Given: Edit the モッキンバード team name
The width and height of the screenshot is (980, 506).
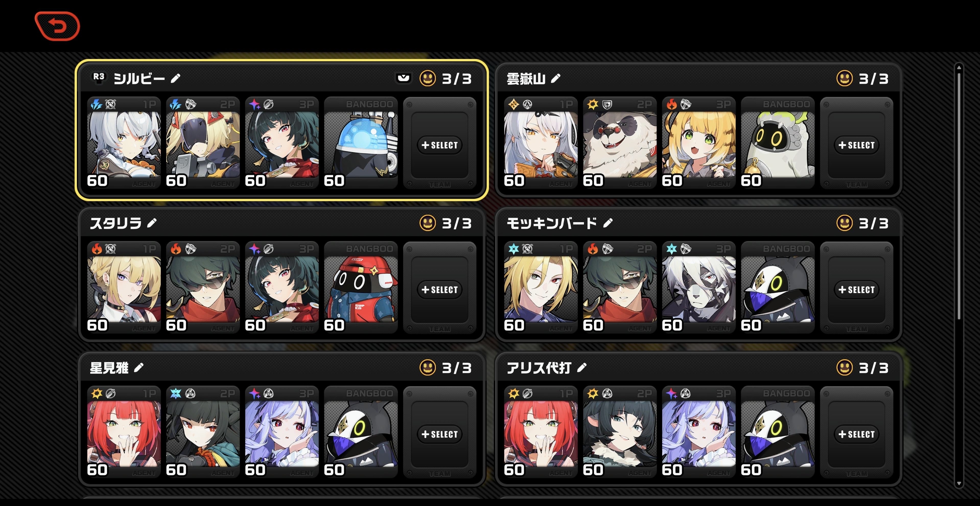Looking at the screenshot, I should pyautogui.click(x=608, y=223).
